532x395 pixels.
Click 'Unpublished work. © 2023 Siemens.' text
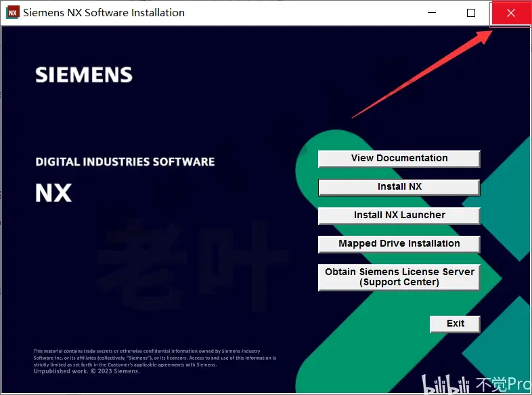coord(87,371)
